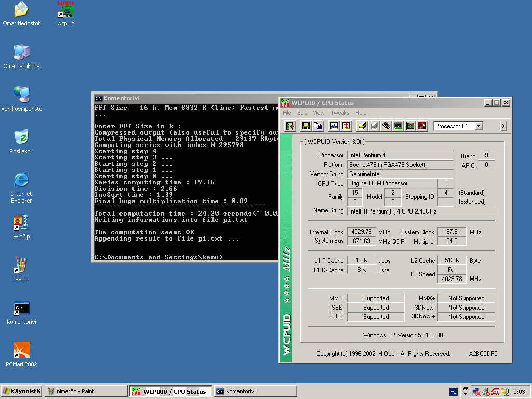Click the Käynnistä start button

(x=21, y=391)
